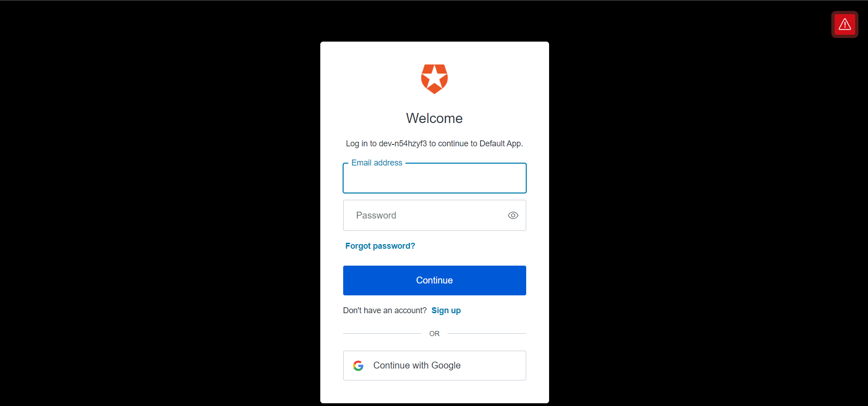Screen dimensions: 868x406
Task: Click the OR separator text
Action: coord(434,334)
